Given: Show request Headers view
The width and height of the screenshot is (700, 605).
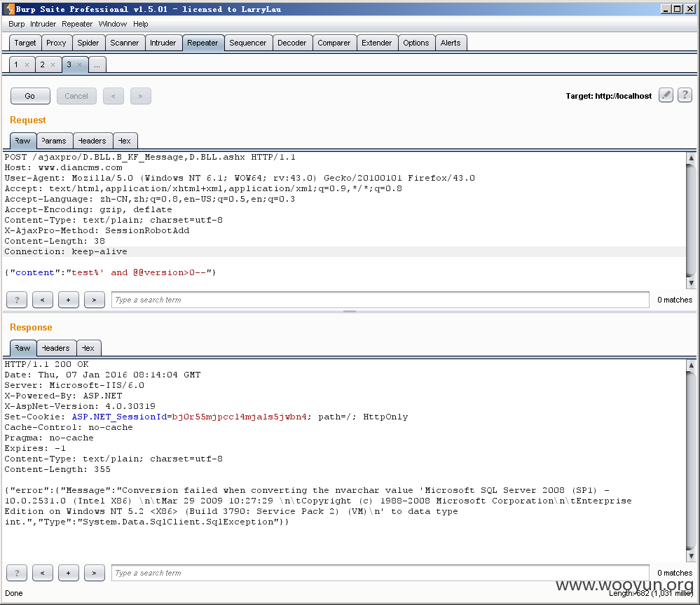Looking at the screenshot, I should [92, 141].
